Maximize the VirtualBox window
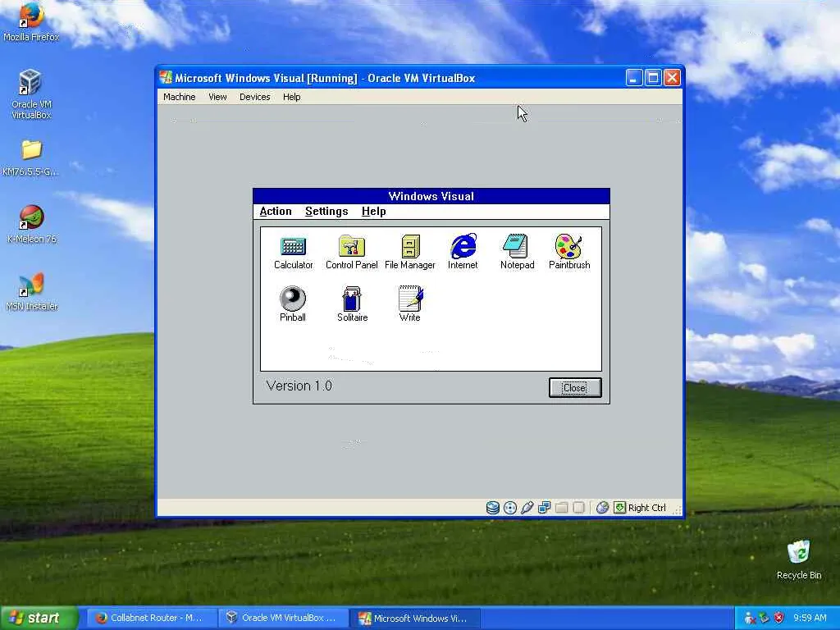The height and width of the screenshot is (630, 840). point(653,78)
